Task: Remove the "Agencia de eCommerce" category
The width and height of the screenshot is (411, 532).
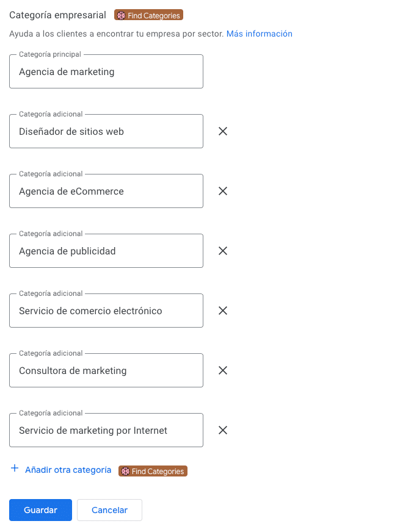Action: tap(223, 191)
